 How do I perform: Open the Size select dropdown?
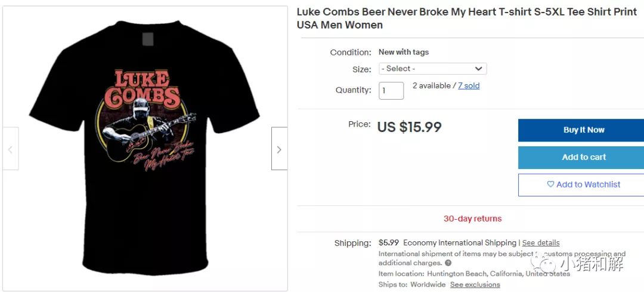pyautogui.click(x=432, y=69)
